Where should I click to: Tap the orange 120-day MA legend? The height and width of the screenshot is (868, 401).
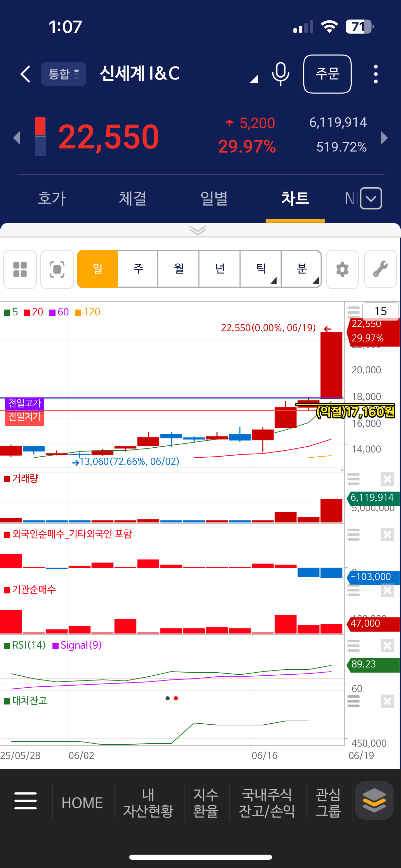tap(88, 312)
